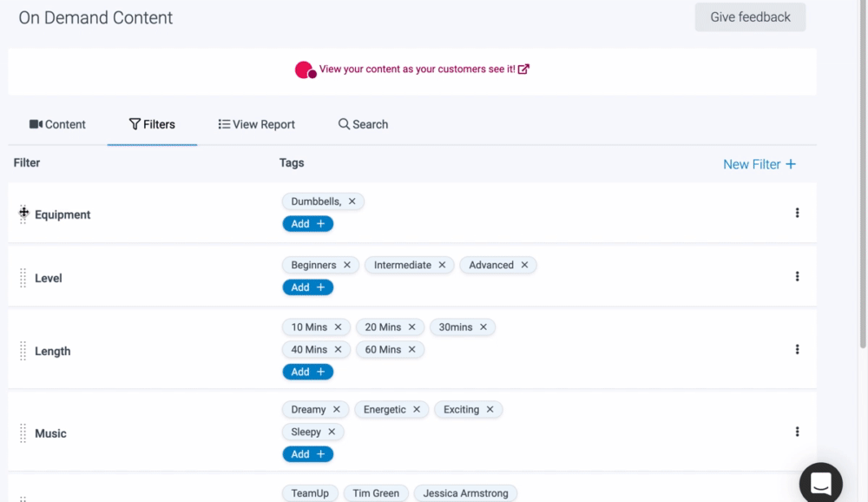Click the page vertical scrollbar
This screenshot has width=868, height=502.
click(862, 174)
